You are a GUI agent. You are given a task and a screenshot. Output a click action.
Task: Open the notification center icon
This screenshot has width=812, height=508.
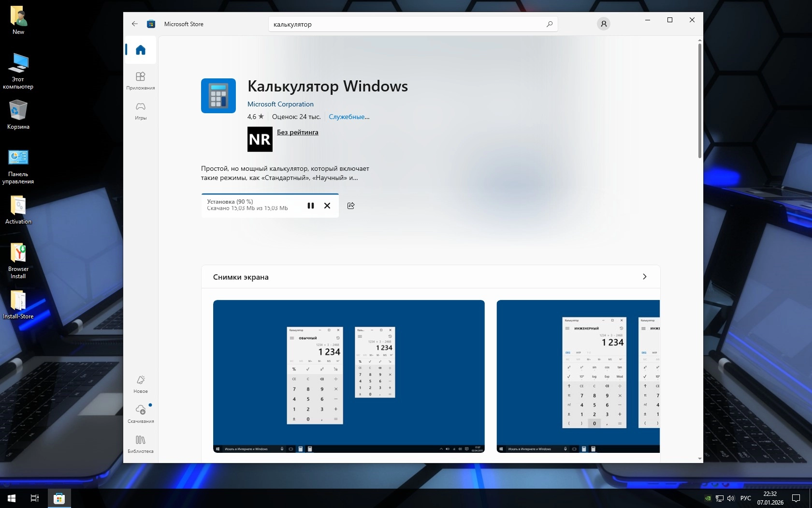pyautogui.click(x=796, y=498)
